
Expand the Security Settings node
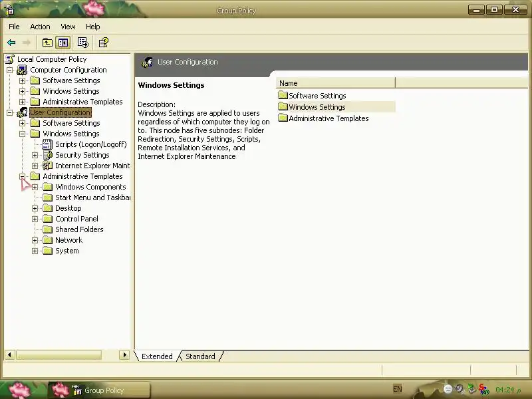pyautogui.click(x=35, y=155)
